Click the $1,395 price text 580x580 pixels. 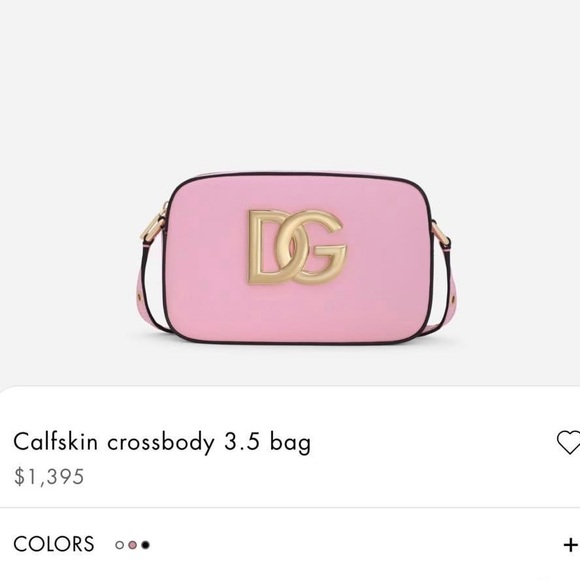coord(49,476)
